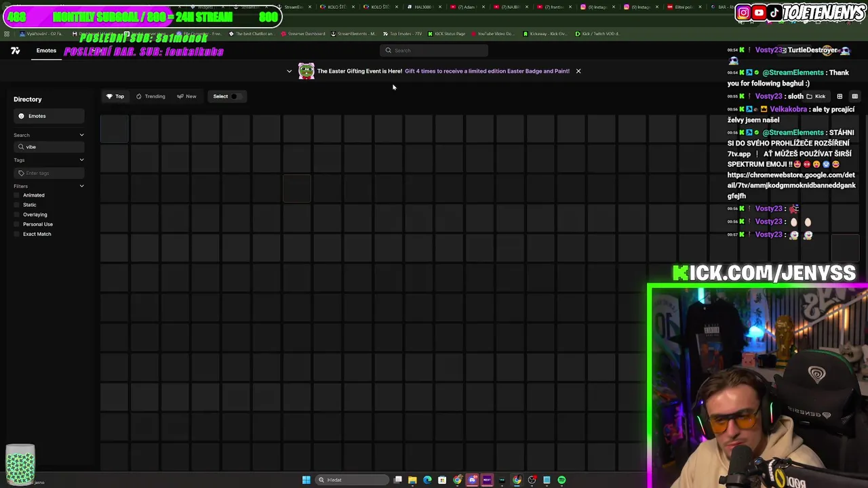The height and width of the screenshot is (488, 868).
Task: Collapse the Filters section chevron
Action: (x=81, y=186)
